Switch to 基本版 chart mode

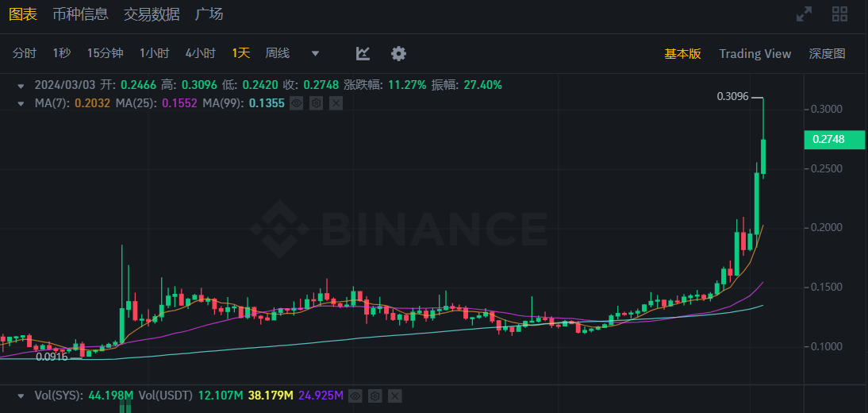[682, 53]
